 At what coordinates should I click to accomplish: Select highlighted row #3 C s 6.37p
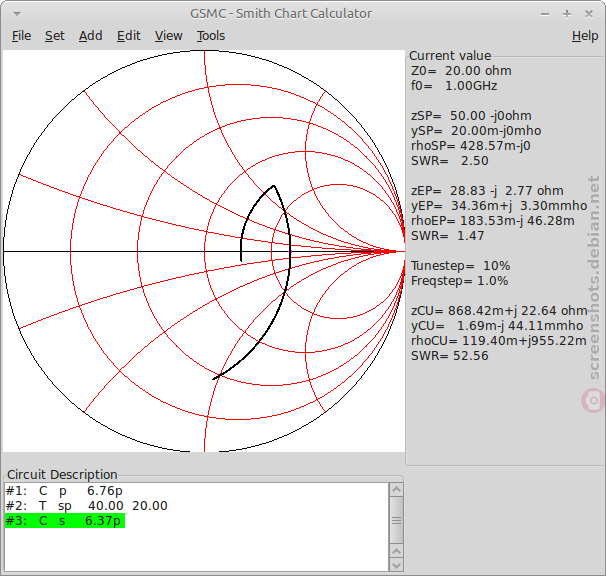point(65,521)
